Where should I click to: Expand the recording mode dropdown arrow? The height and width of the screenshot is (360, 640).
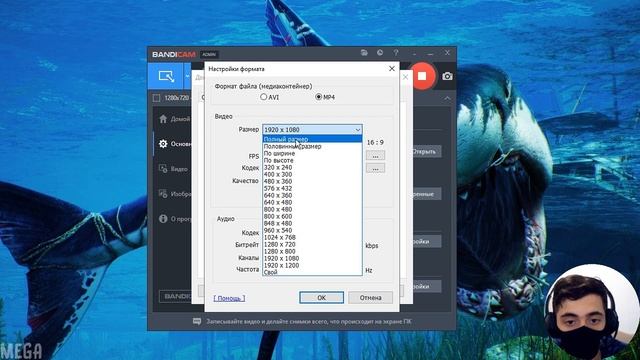(x=187, y=76)
